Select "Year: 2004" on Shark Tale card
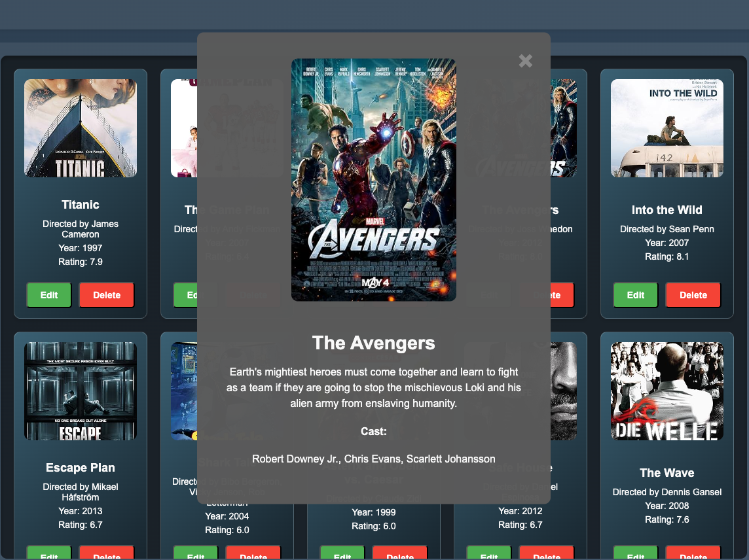749x560 pixels. pos(227,516)
